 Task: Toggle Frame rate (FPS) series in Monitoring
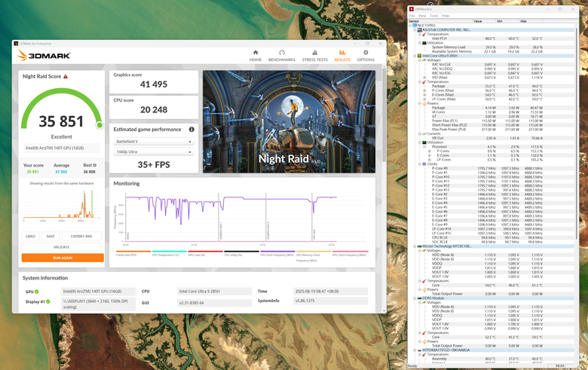(133, 253)
